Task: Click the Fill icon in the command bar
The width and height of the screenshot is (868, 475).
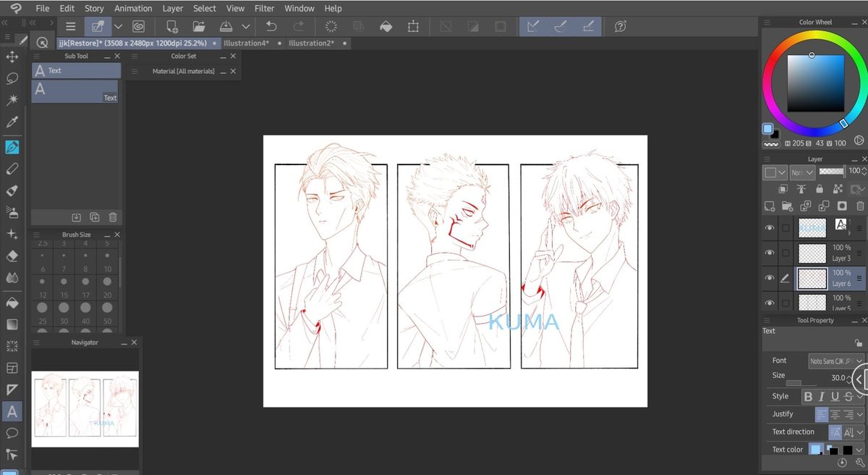Action: 386,26
